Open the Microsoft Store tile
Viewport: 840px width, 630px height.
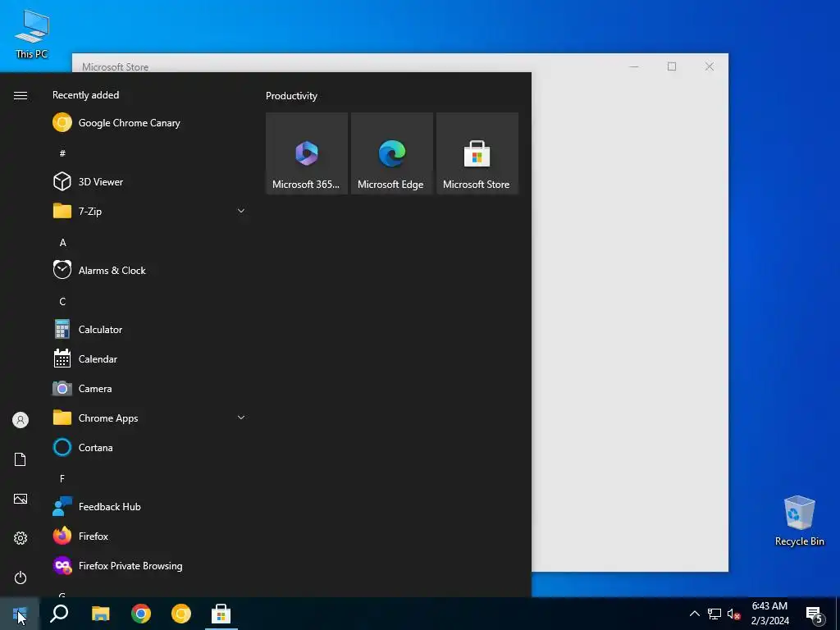(477, 153)
